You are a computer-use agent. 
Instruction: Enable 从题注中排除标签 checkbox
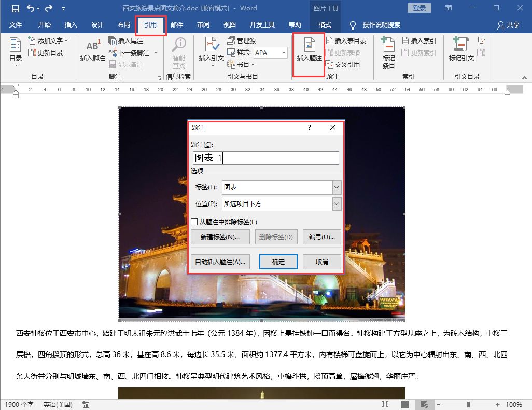[195, 221]
